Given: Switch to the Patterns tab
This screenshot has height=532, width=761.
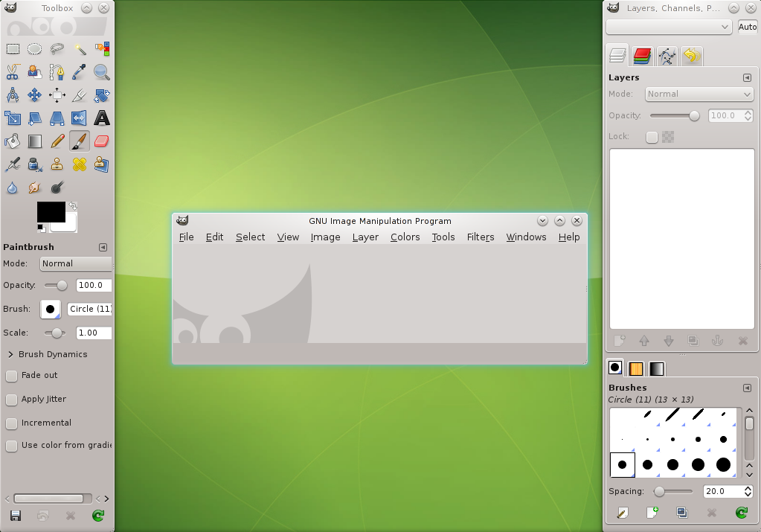Looking at the screenshot, I should pos(636,369).
